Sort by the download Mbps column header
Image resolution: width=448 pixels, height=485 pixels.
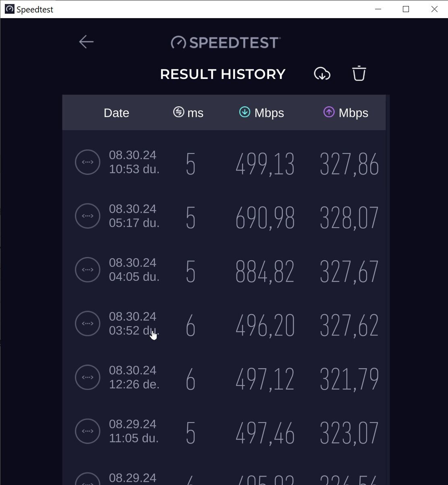261,113
